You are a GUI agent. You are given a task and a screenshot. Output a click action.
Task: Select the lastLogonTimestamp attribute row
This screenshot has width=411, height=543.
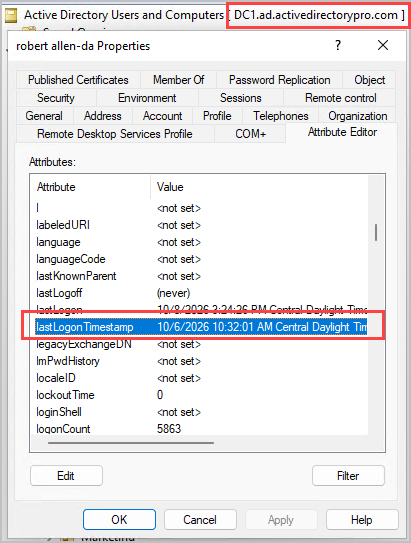tap(201, 327)
